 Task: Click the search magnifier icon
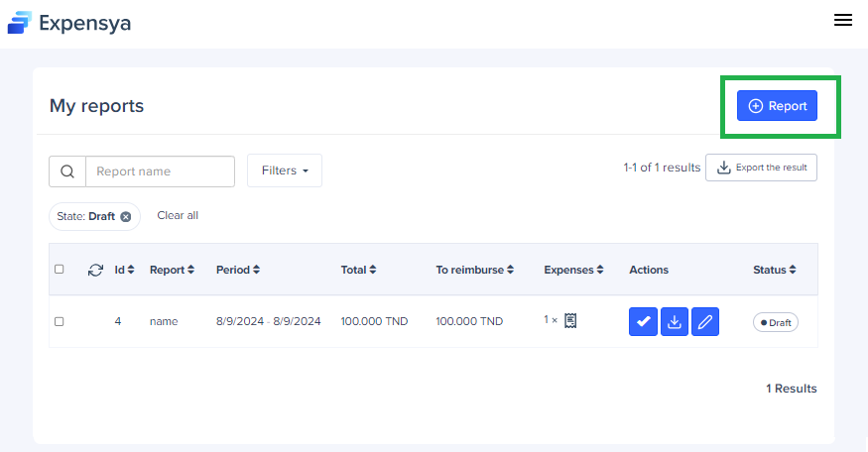[67, 171]
